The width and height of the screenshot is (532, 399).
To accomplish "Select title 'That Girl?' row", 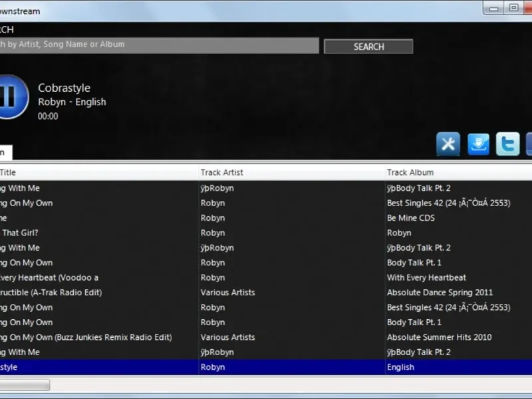I will pyautogui.click(x=20, y=233).
